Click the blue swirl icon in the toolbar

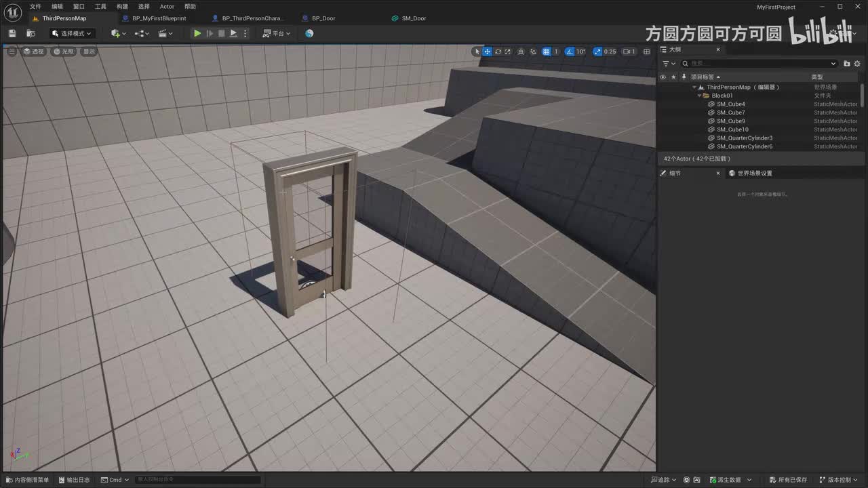point(309,33)
